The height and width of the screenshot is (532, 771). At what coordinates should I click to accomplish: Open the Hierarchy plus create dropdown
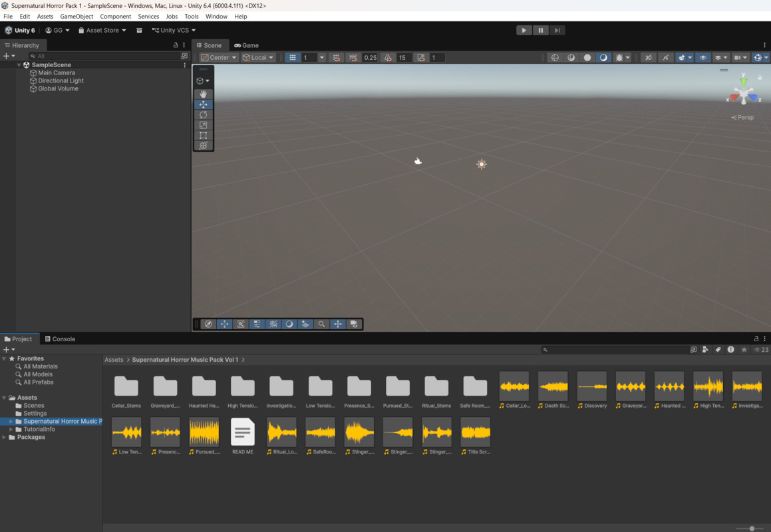9,56
